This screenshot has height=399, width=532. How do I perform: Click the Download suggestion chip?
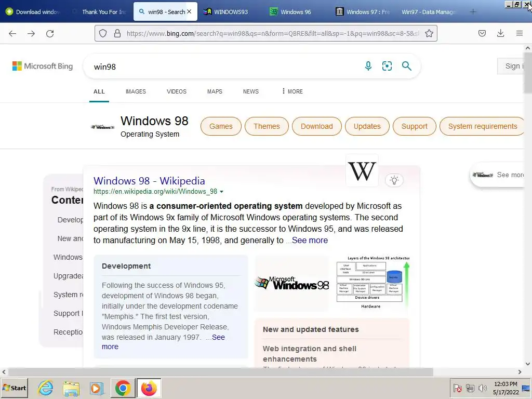click(316, 126)
